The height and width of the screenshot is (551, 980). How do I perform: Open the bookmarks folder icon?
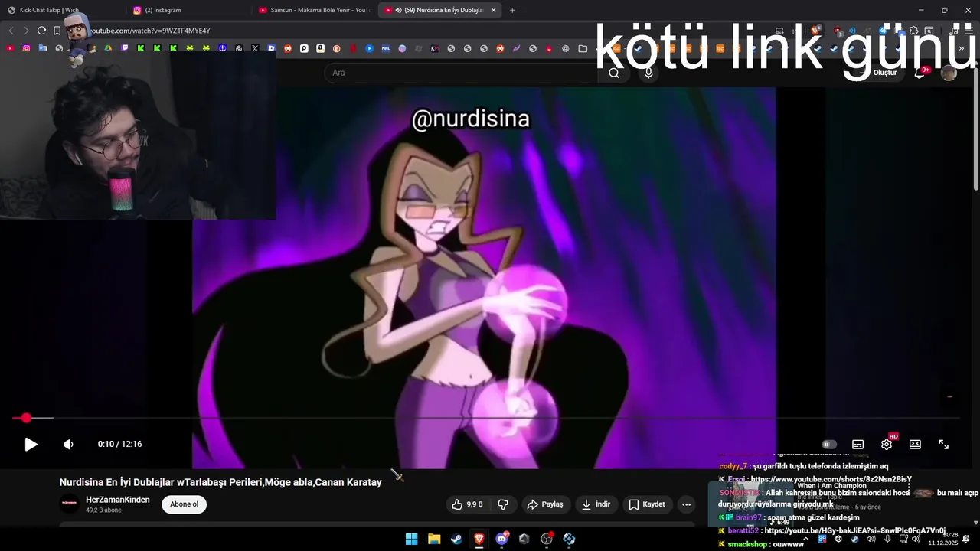pos(583,48)
